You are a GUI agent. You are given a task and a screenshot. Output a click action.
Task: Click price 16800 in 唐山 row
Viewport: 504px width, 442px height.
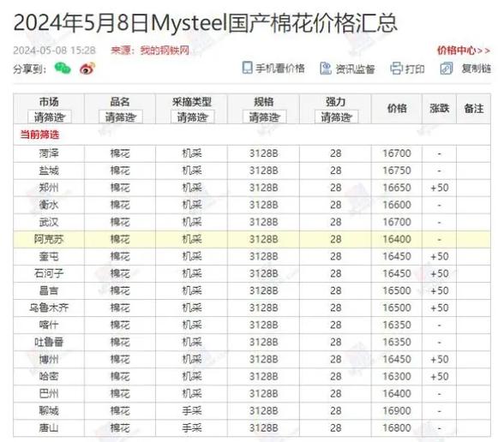click(397, 428)
